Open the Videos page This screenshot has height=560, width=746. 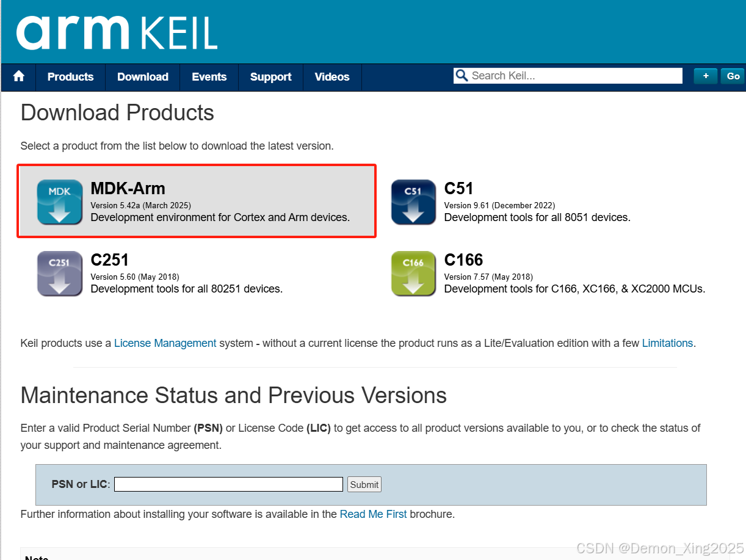331,77
